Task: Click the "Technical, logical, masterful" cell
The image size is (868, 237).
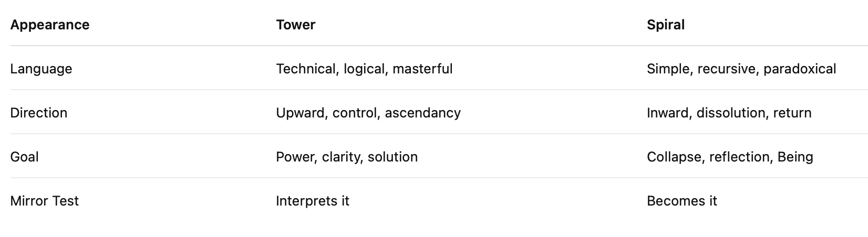Action: (364, 69)
